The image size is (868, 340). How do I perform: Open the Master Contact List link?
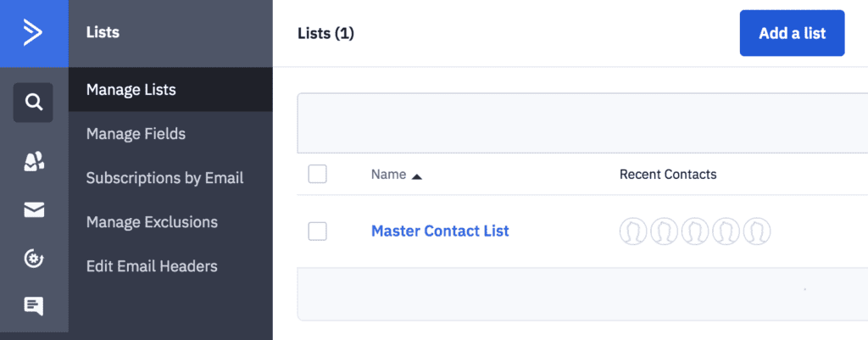pyautogui.click(x=440, y=231)
